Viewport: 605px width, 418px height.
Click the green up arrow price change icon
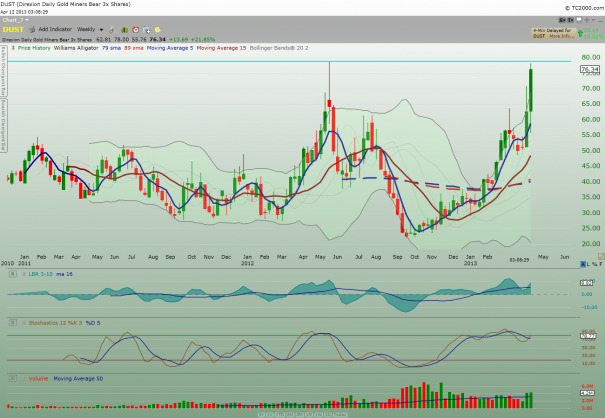click(580, 34)
